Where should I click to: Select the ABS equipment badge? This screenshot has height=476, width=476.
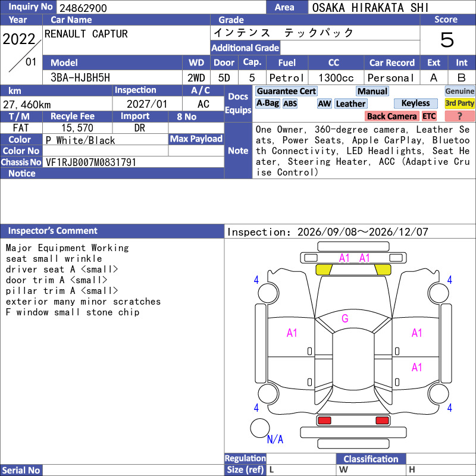point(290,104)
